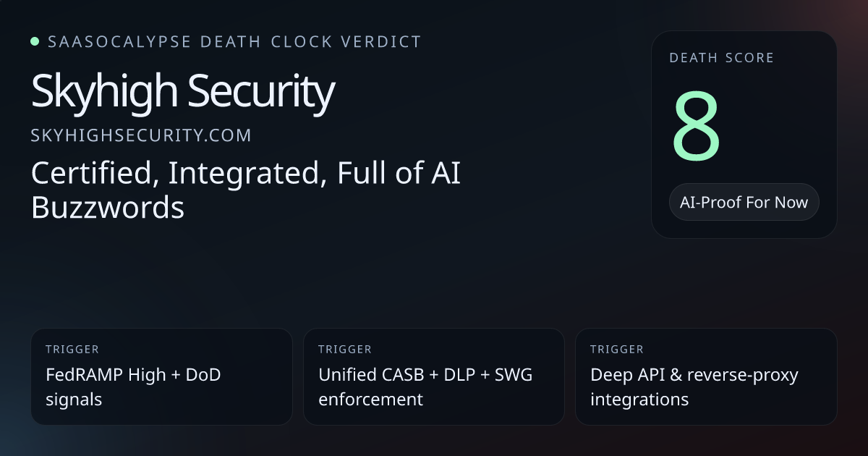Viewport: 868px width, 456px height.
Task: Click the word enforcement in the middle card
Action: pos(370,399)
